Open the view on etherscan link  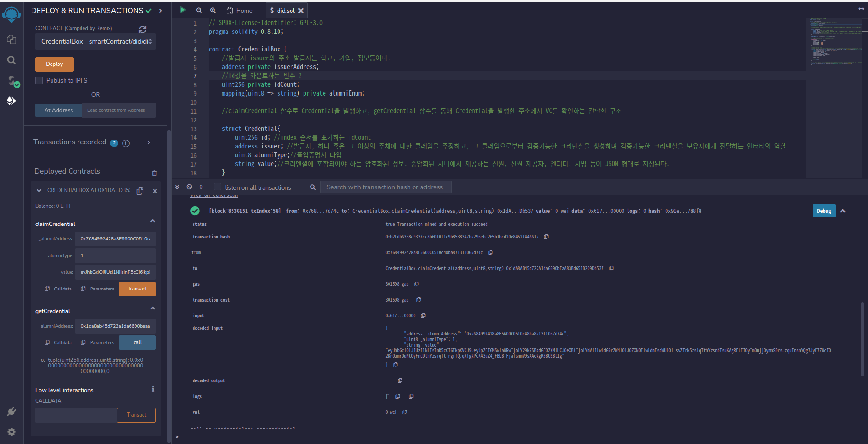click(214, 196)
